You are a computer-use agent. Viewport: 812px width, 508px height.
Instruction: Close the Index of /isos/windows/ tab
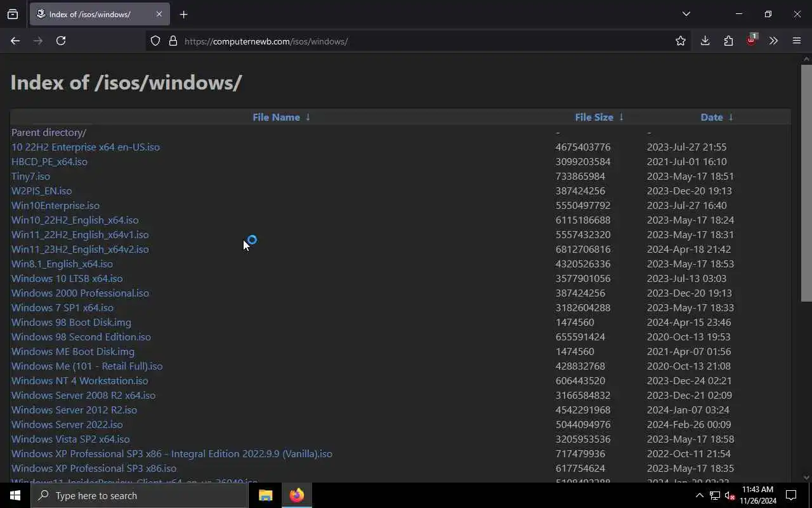pyautogui.click(x=159, y=14)
